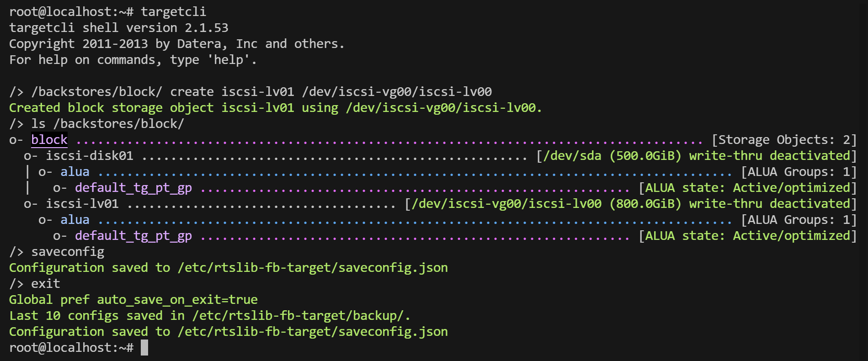Screen dimensions: 868x361
Task: Place cursor at the final shell prompt block
Action: pyautogui.click(x=144, y=348)
